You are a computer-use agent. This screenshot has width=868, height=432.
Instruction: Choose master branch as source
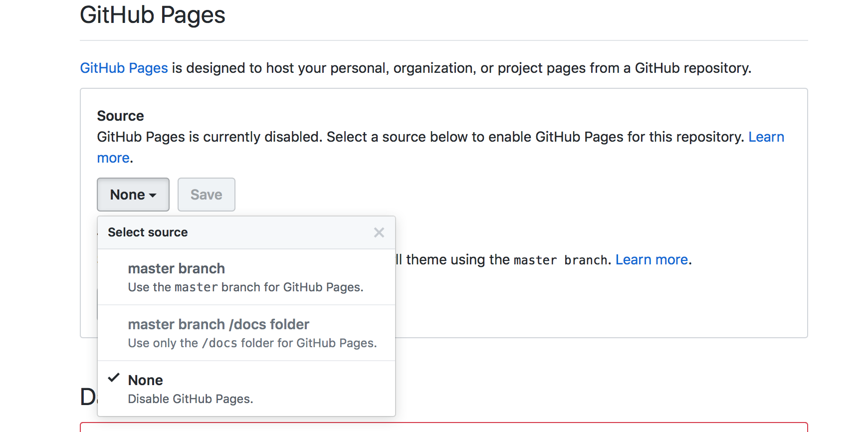pyautogui.click(x=246, y=277)
